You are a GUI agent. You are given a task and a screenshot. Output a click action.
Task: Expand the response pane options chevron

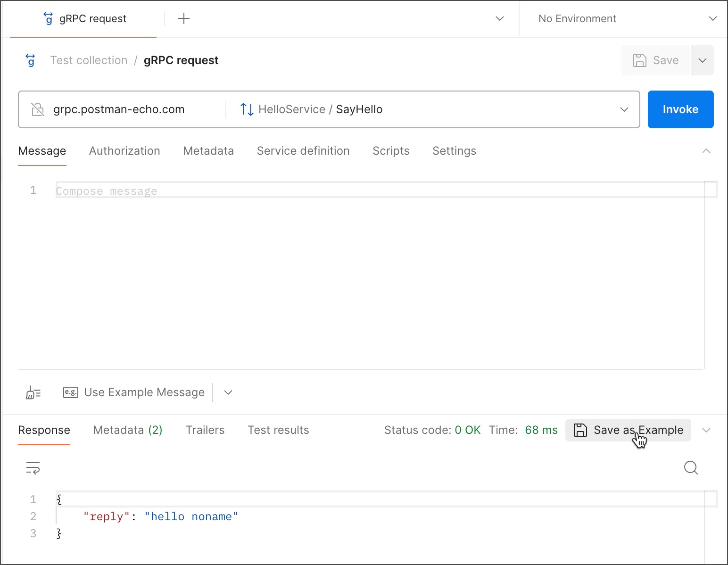coord(706,430)
